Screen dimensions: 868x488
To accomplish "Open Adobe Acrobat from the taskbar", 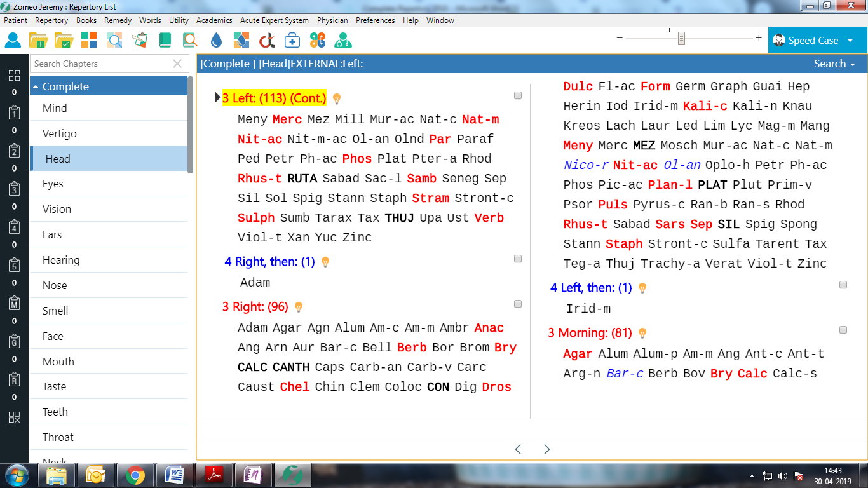I will click(214, 475).
